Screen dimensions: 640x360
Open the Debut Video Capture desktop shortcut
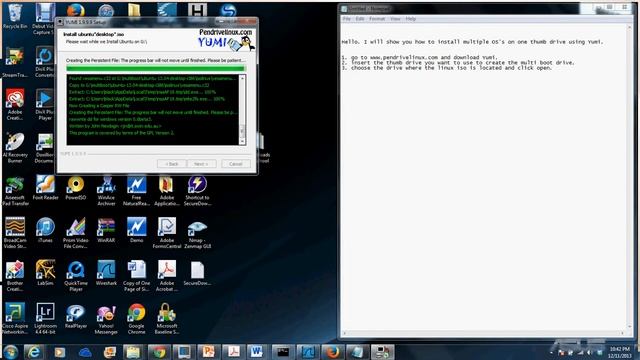pos(44,18)
